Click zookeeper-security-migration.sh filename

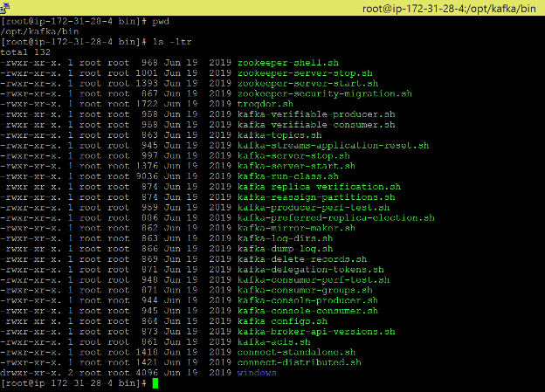pos(325,93)
